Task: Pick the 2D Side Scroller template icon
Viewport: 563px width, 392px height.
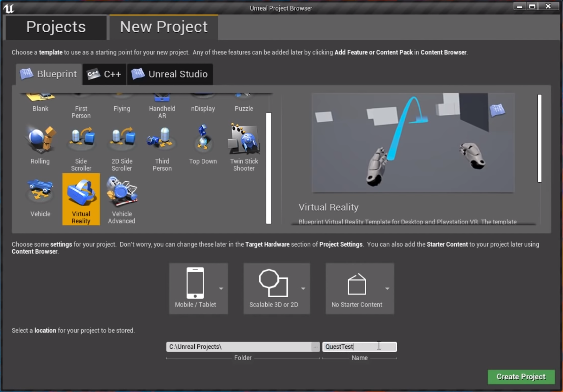Action: coord(122,138)
